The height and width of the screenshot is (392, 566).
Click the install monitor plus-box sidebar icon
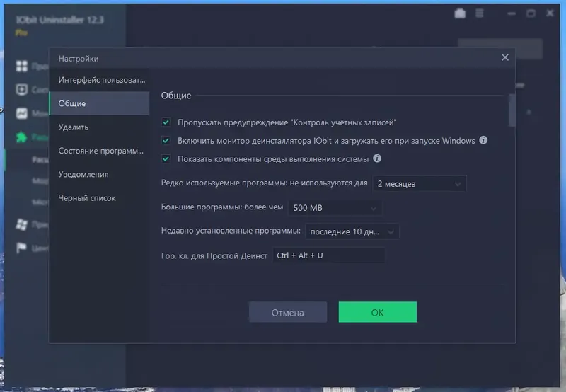point(22,90)
